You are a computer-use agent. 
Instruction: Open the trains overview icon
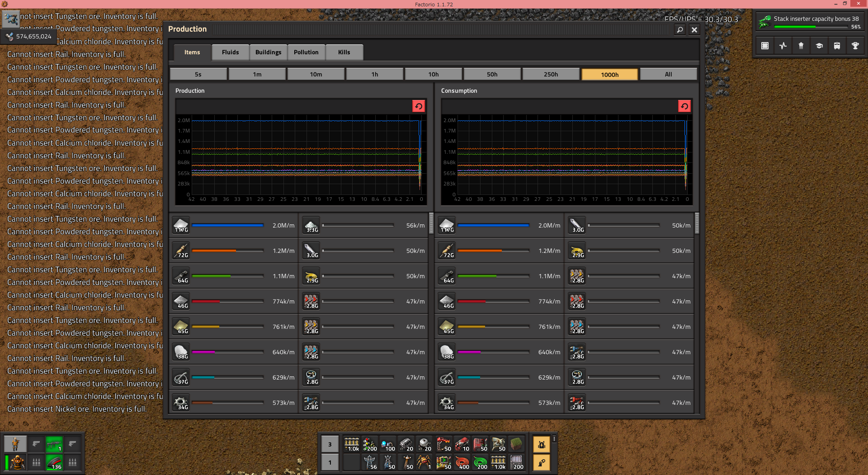(837, 46)
